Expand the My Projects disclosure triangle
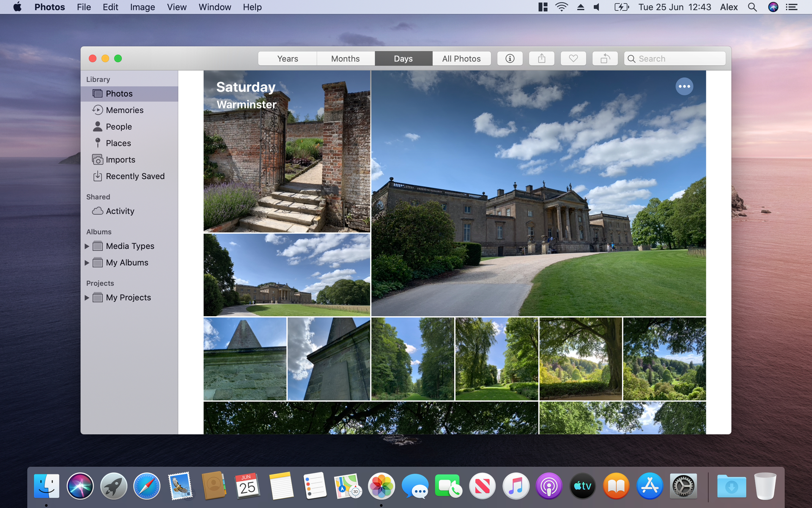The height and width of the screenshot is (508, 812). 87,298
